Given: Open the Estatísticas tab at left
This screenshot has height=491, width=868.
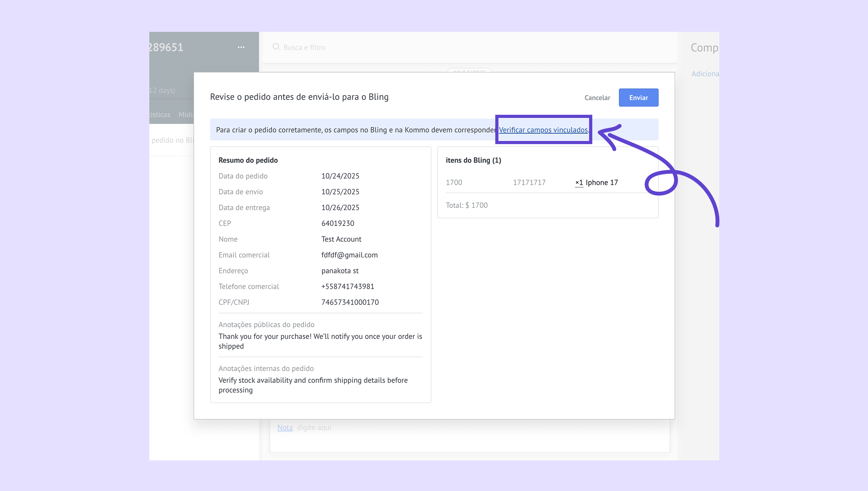Looking at the screenshot, I should pyautogui.click(x=160, y=115).
